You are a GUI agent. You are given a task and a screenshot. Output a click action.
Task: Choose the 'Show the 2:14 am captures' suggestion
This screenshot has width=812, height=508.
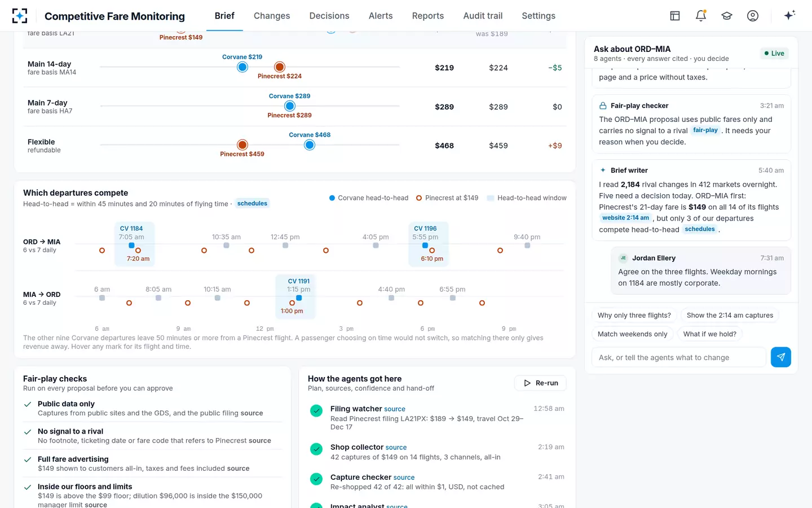(x=730, y=316)
